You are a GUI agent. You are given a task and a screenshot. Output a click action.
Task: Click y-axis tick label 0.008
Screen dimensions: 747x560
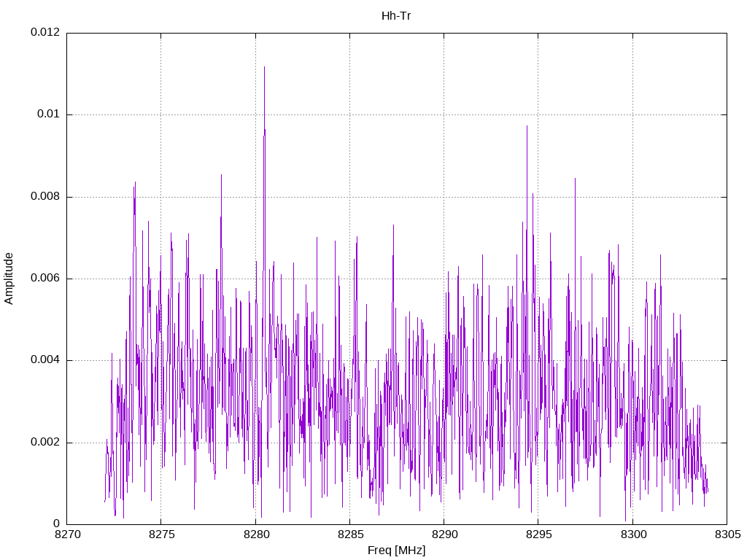click(45, 196)
